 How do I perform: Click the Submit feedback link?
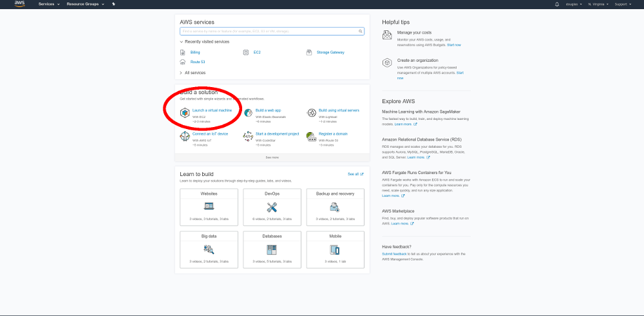394,254
